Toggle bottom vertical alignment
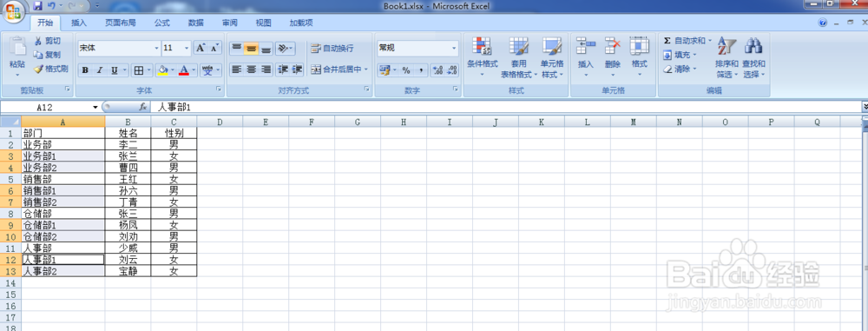The image size is (868, 331). (x=266, y=49)
